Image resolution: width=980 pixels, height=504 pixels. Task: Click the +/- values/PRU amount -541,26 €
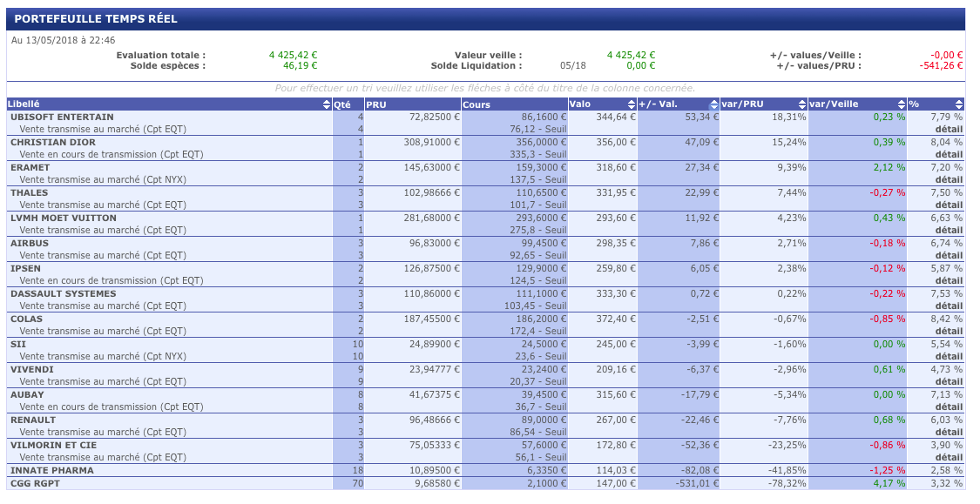tap(942, 65)
